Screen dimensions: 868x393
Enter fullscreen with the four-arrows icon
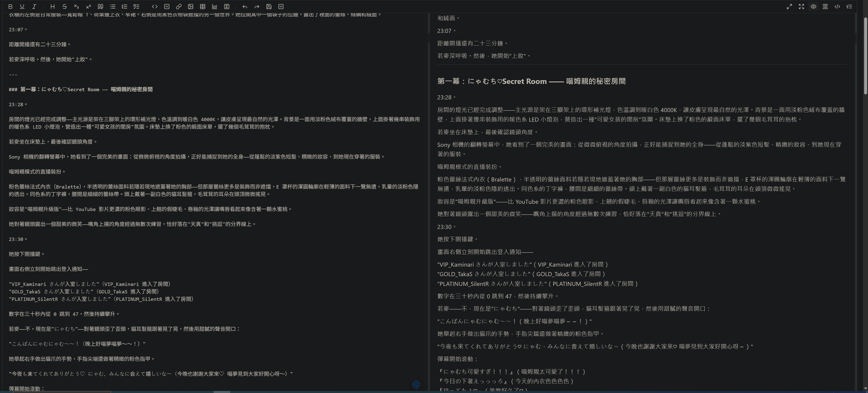click(x=801, y=6)
